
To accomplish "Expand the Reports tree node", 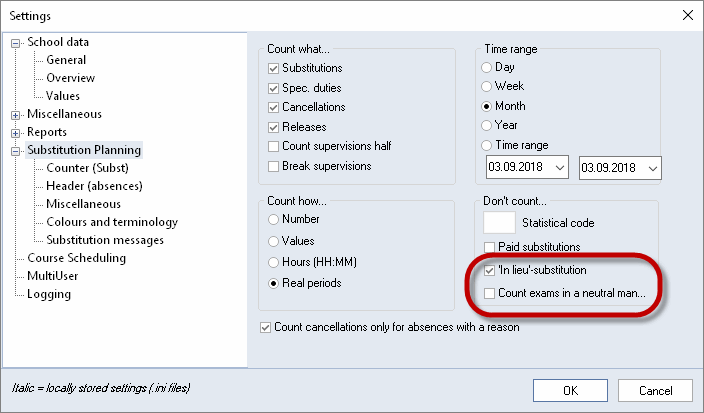I will pos(15,132).
